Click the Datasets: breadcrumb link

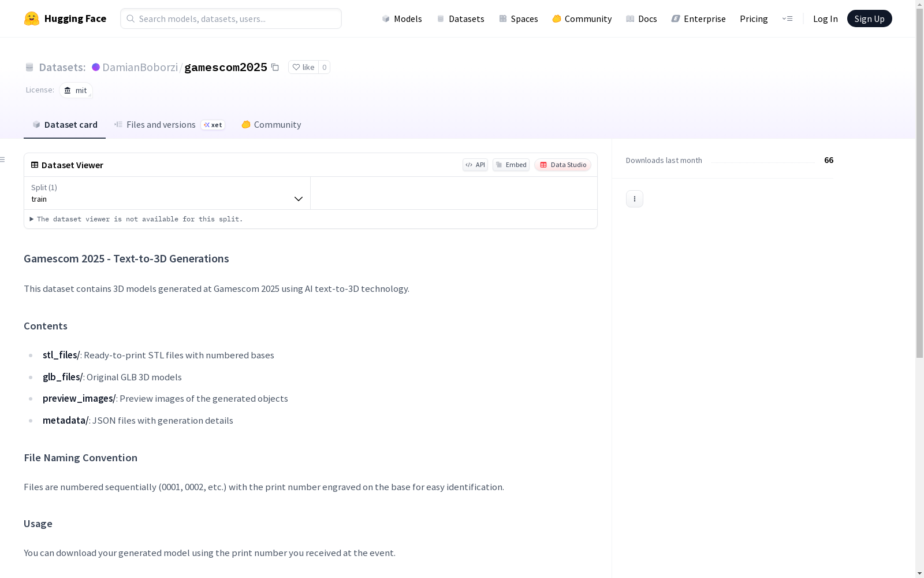click(x=62, y=67)
